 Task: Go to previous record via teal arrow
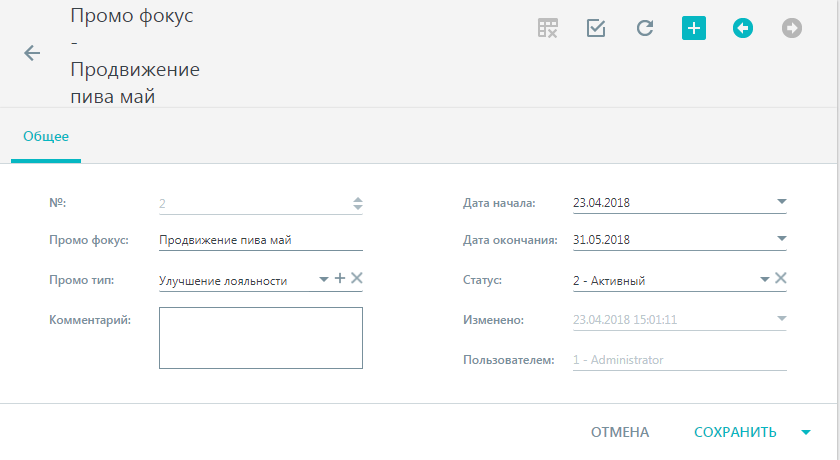pos(742,28)
